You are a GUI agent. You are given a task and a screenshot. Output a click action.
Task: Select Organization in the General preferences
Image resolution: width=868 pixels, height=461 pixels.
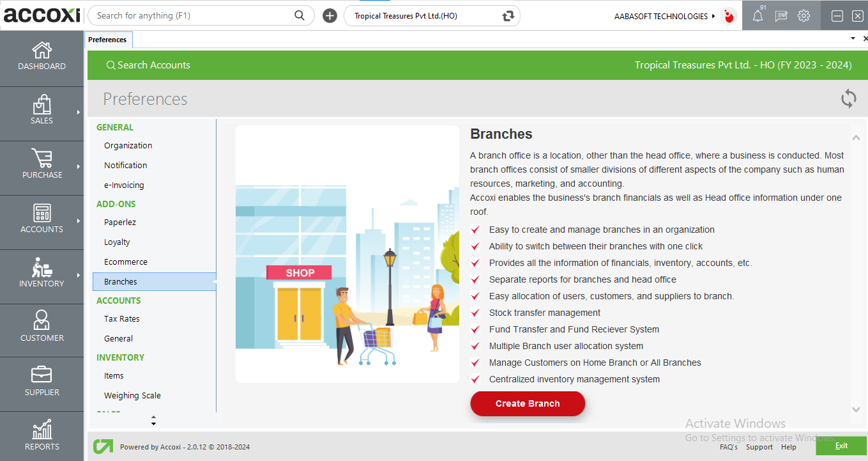(128, 146)
